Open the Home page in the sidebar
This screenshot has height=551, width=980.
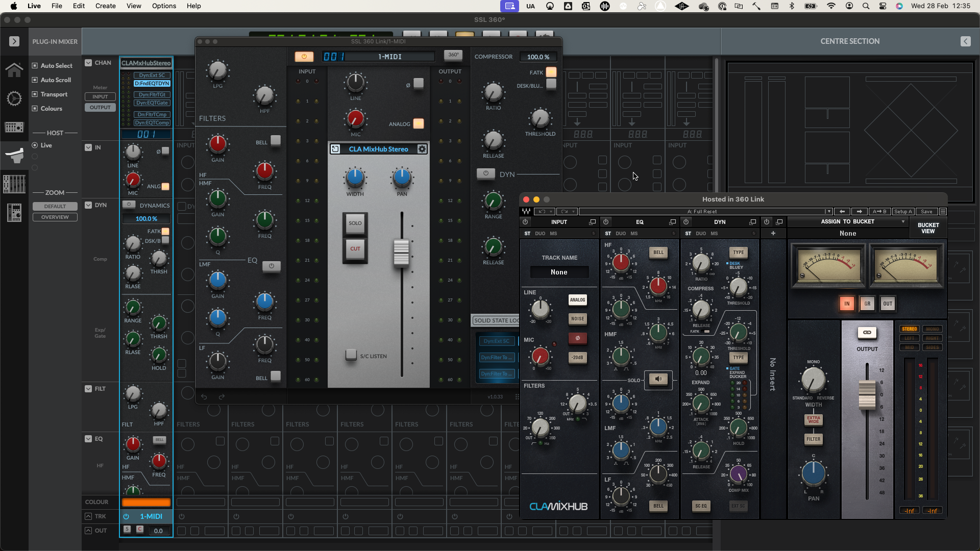click(14, 69)
